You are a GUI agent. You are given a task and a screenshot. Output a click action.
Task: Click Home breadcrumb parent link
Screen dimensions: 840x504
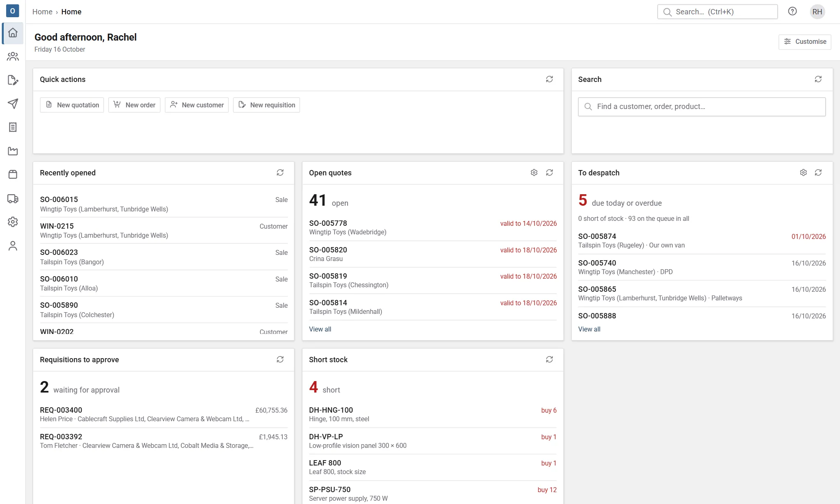(x=42, y=12)
